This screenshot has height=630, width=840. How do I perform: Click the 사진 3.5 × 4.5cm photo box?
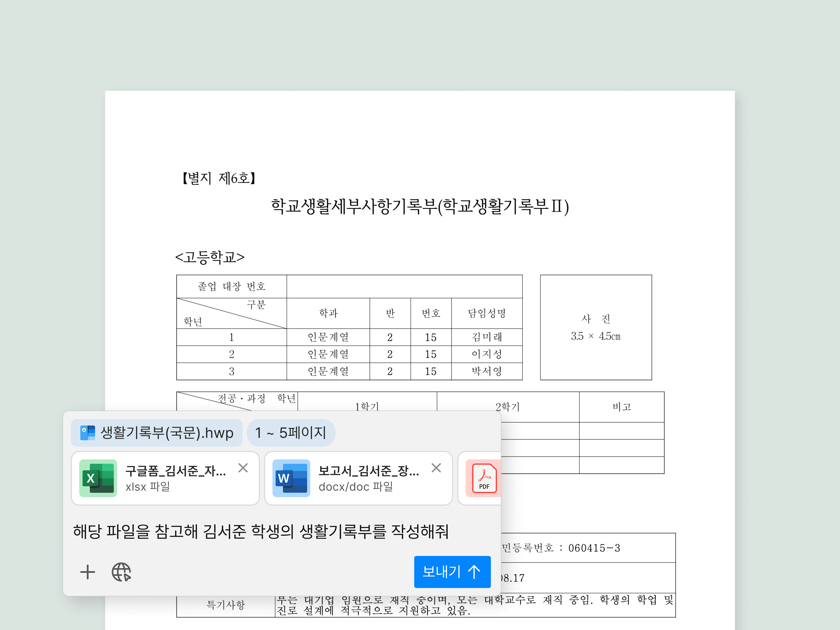click(596, 327)
